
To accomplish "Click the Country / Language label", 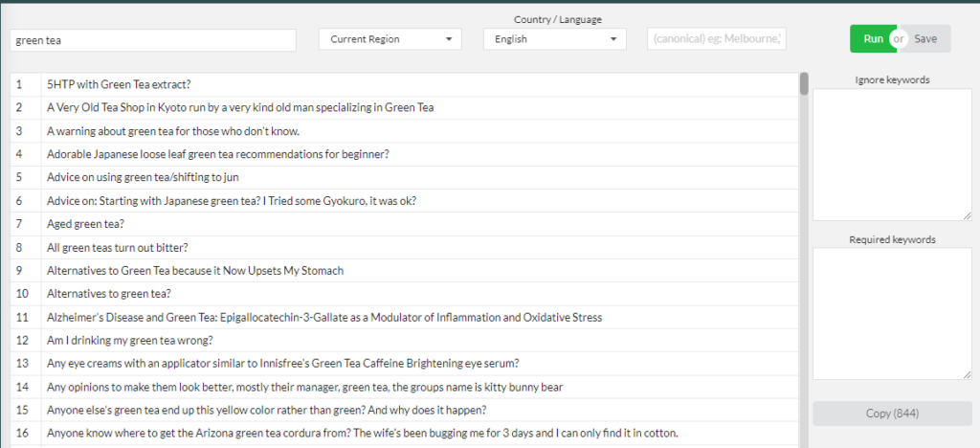I will pos(558,19).
